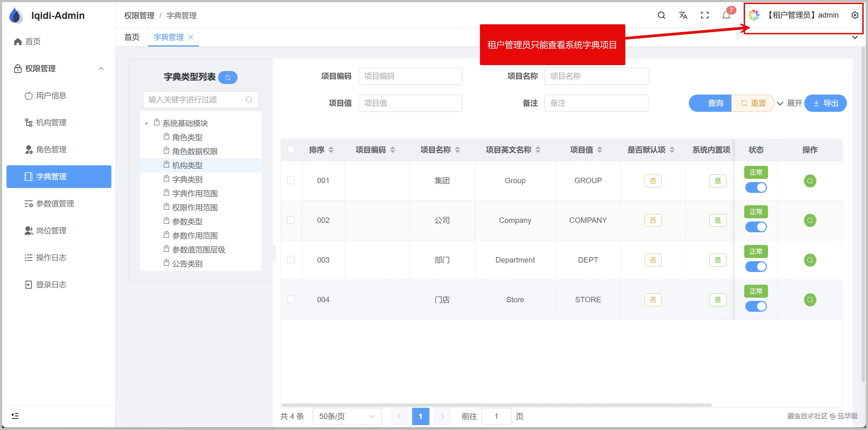This screenshot has width=868, height=430.
Task: Open 操作日志 in the sidebar
Action: click(x=59, y=258)
